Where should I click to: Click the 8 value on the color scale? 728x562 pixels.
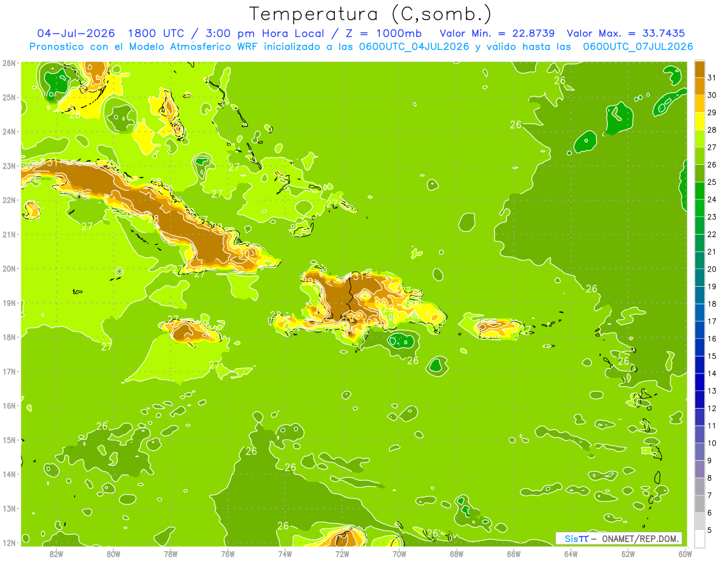click(710, 478)
